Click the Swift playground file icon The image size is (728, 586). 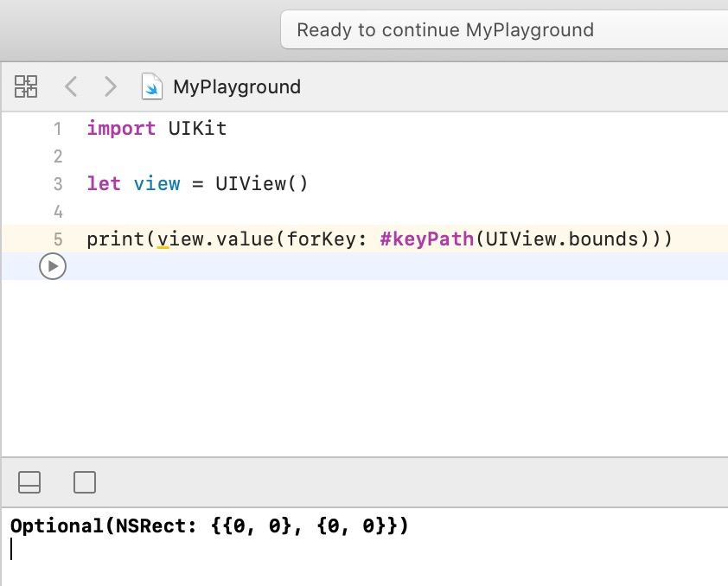(x=152, y=86)
